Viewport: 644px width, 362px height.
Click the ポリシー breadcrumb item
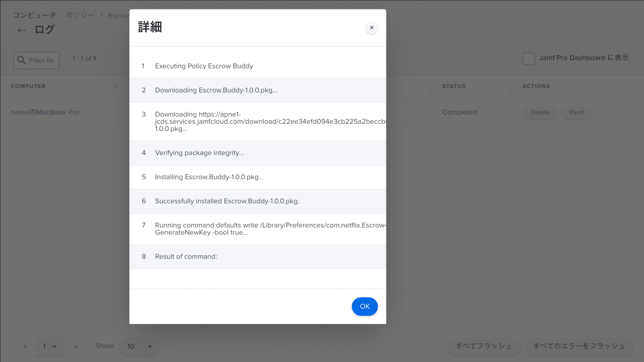click(79, 15)
